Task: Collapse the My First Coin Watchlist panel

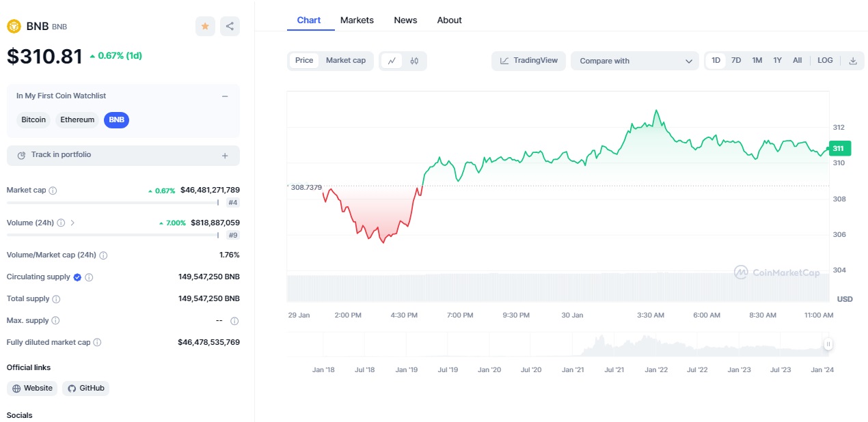Action: pos(225,96)
